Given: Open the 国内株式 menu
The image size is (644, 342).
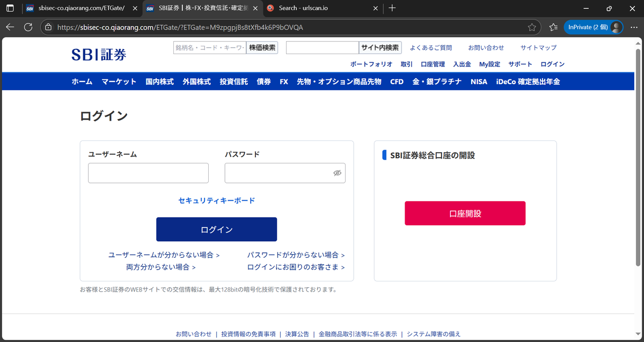Looking at the screenshot, I should pyautogui.click(x=159, y=81).
